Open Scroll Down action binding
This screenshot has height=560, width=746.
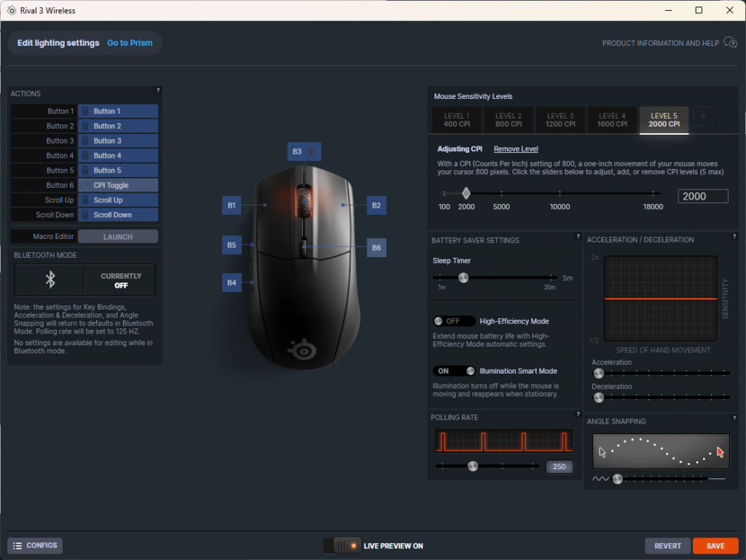(118, 215)
